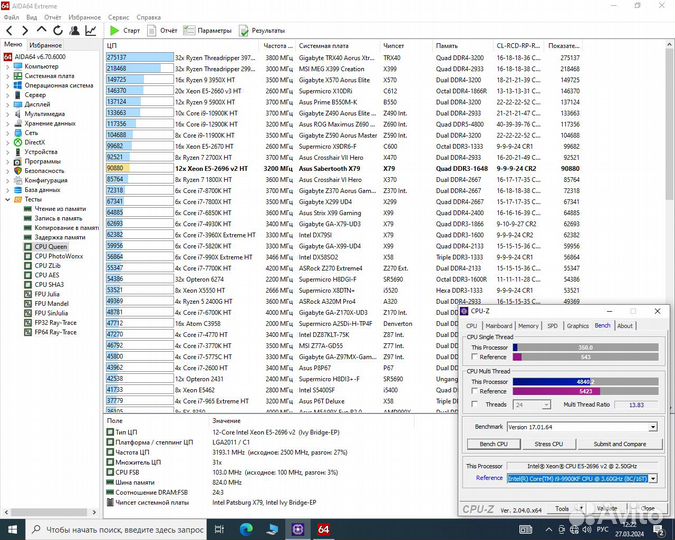This screenshot has height=540, width=675.
Task: Click the sidebar horizontal scrollbar
Action: (x=50, y=512)
